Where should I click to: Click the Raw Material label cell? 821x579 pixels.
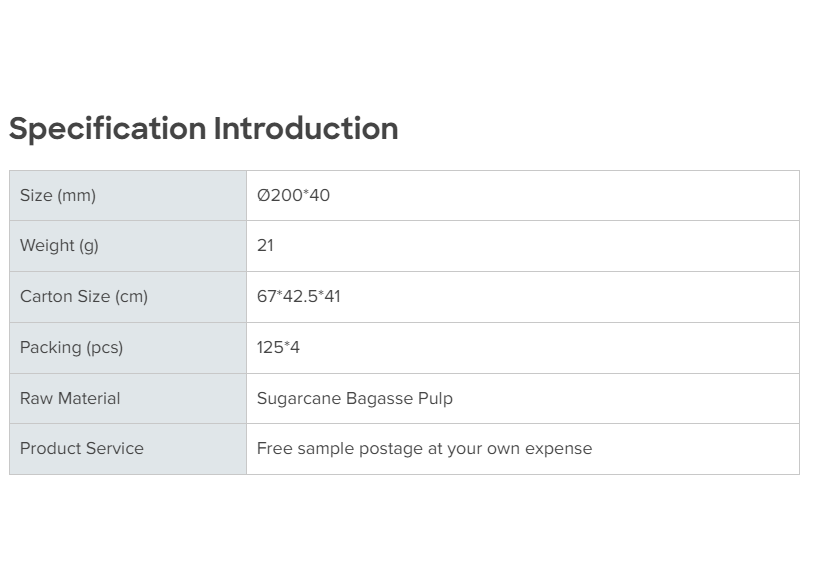[70, 399]
